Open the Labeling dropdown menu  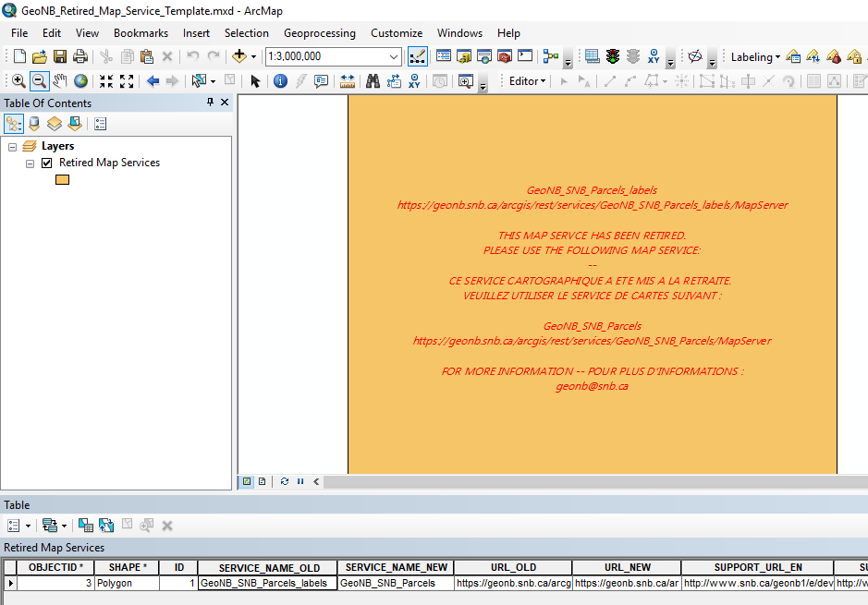(755, 57)
